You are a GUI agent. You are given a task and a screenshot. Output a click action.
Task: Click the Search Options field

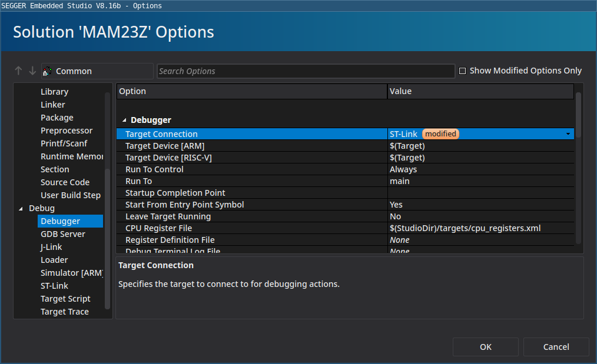tap(306, 71)
